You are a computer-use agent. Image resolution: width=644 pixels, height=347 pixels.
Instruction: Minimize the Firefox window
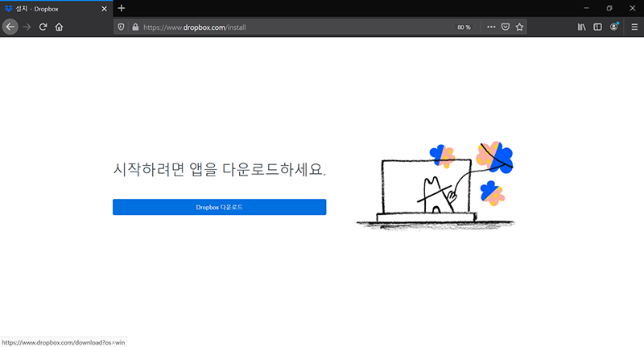587,8
